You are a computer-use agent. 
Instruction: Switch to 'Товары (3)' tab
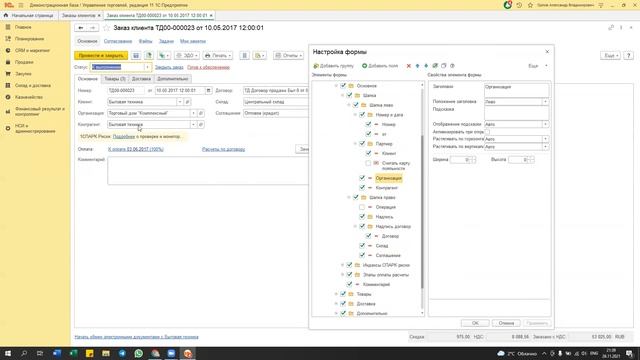[x=115, y=79]
